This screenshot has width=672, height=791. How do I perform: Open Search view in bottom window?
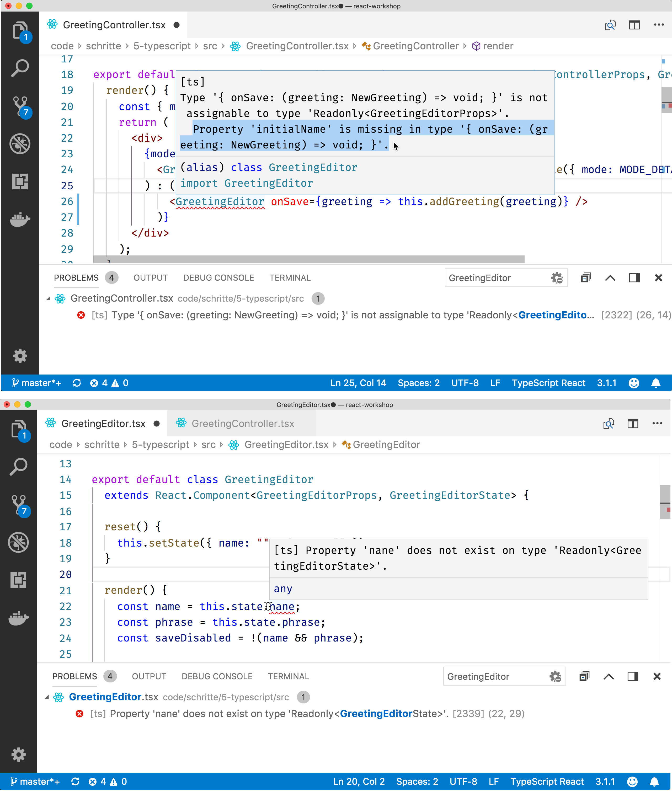pyautogui.click(x=19, y=467)
